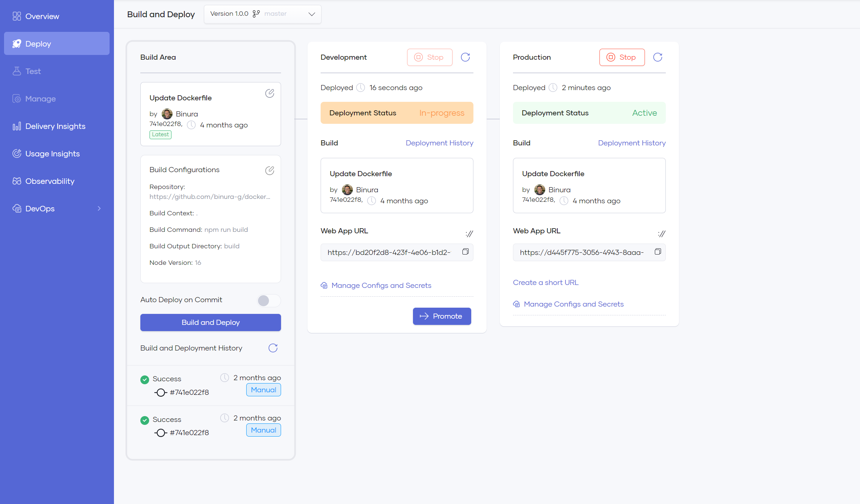Click clock icon beside 16 seconds ago
Image resolution: width=860 pixels, height=504 pixels.
(x=361, y=88)
